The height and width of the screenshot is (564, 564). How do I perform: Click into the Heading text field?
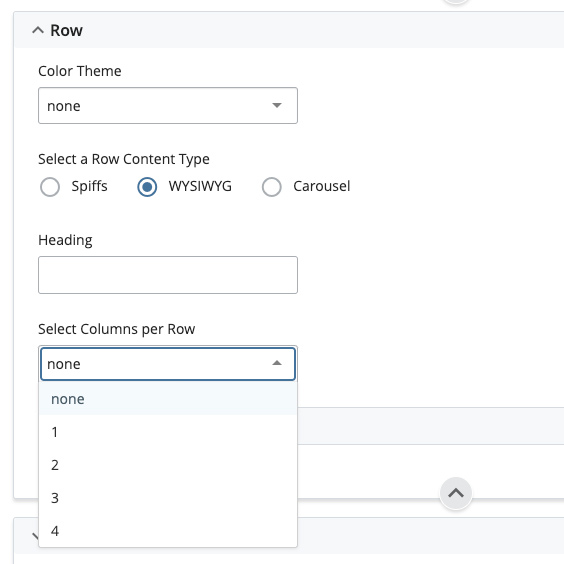(168, 275)
